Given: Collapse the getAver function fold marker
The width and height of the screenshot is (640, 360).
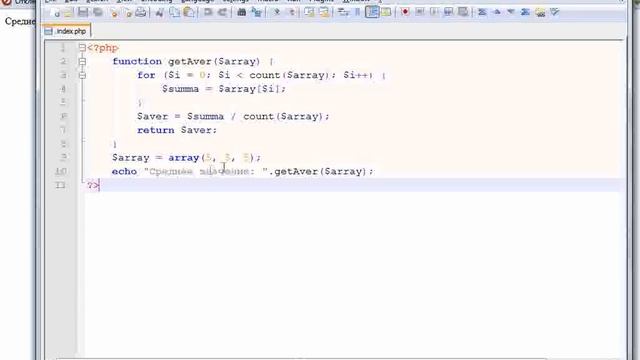Looking at the screenshot, I should [82, 62].
